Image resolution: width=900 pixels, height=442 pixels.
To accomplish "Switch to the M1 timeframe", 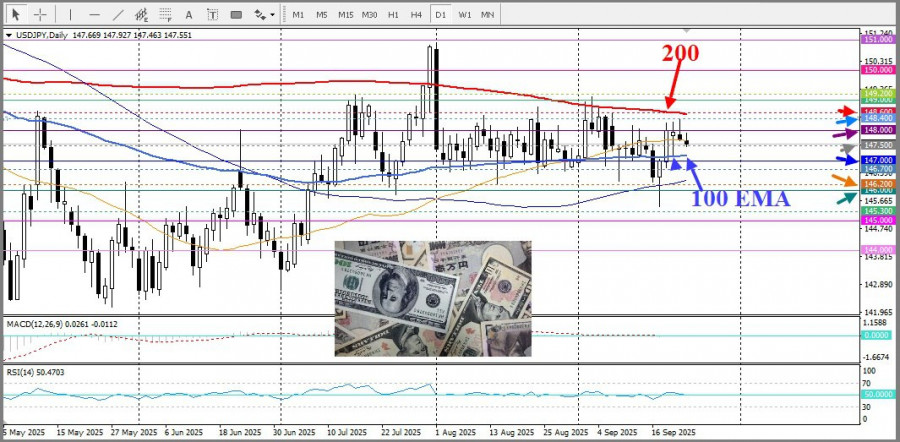I will [x=298, y=15].
